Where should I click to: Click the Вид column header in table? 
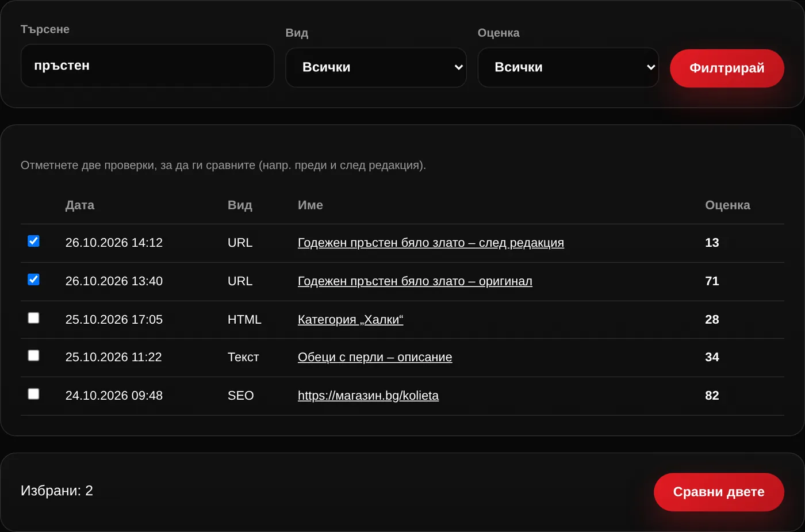[x=240, y=205]
